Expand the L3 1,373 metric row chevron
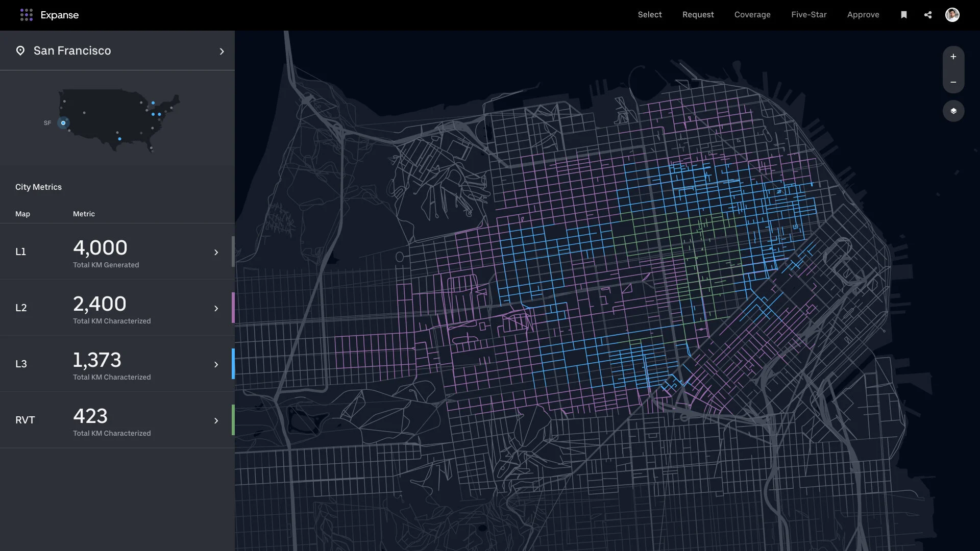The height and width of the screenshot is (551, 980). tap(216, 365)
